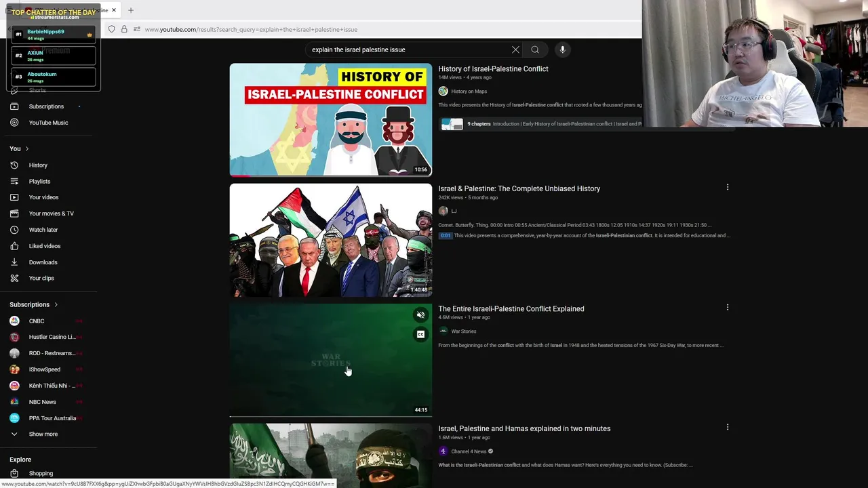Click the shield icon in address bar
Screen dimensions: 868x488
click(112, 29)
